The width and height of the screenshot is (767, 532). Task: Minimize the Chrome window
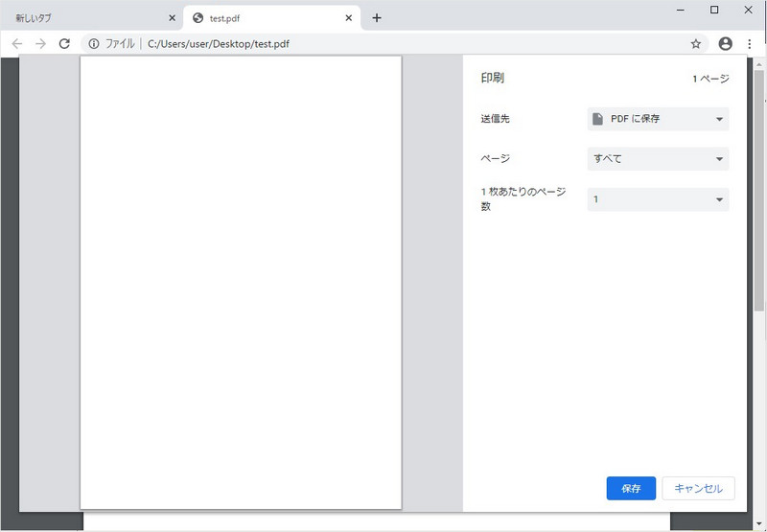[681, 11]
